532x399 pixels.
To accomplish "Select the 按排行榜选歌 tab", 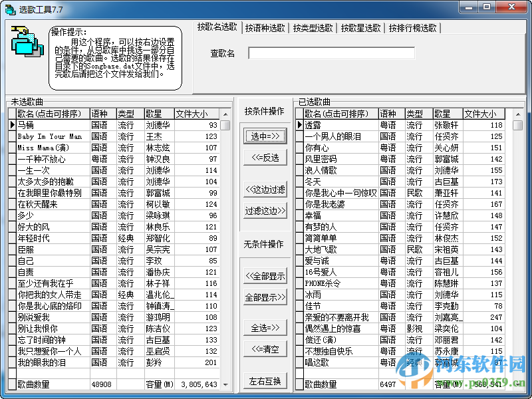I will click(412, 28).
